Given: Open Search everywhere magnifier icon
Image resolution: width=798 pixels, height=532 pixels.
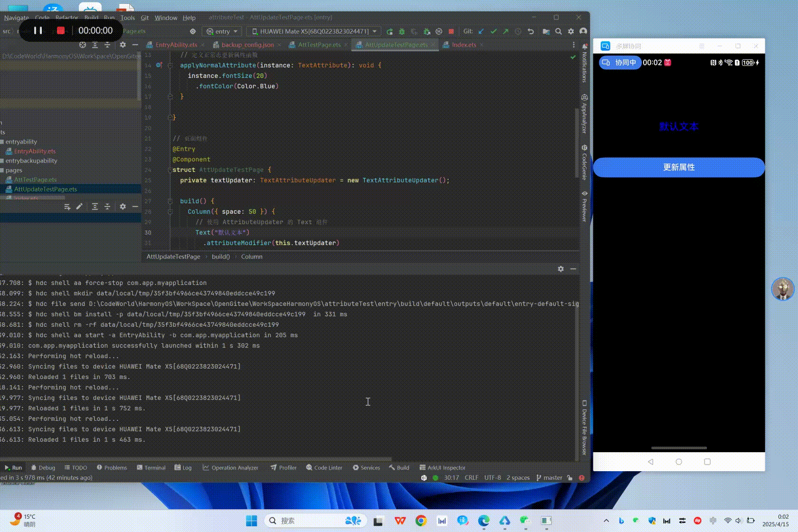Looking at the screenshot, I should (559, 31).
